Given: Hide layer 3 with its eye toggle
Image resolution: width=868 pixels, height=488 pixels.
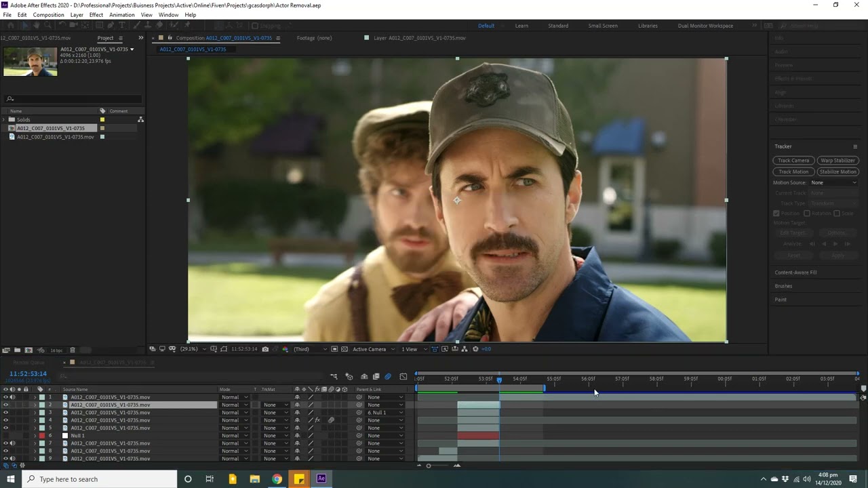Looking at the screenshot, I should point(5,412).
